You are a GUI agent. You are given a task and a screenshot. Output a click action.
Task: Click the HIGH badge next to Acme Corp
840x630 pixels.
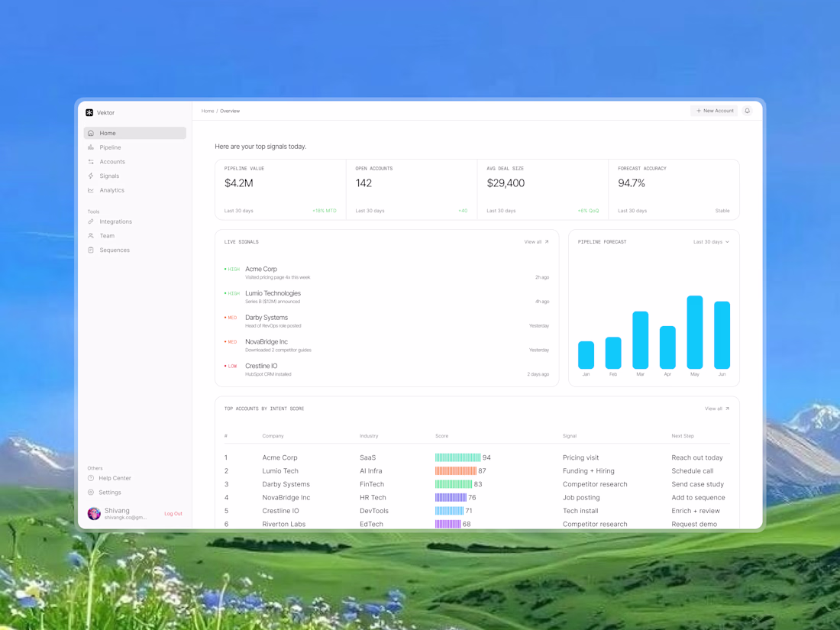pos(232,270)
